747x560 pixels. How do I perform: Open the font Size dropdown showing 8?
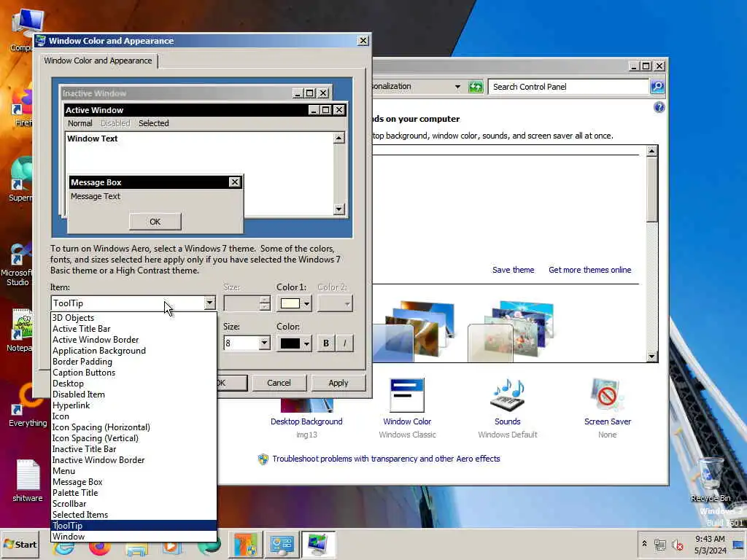pyautogui.click(x=264, y=343)
